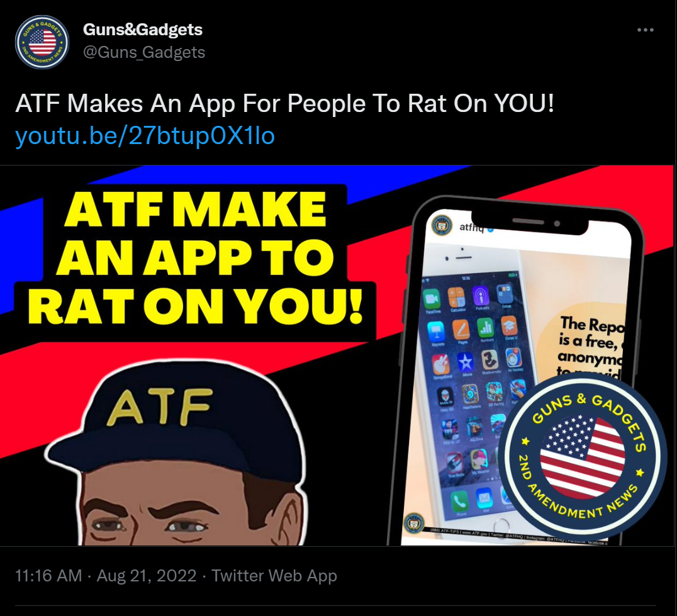The height and width of the screenshot is (616, 677).
Task: Click the atfhq username on phone
Action: click(471, 227)
